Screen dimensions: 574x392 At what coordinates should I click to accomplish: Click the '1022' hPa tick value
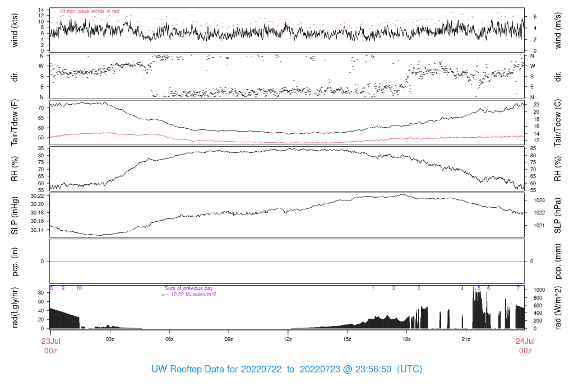[539, 213]
